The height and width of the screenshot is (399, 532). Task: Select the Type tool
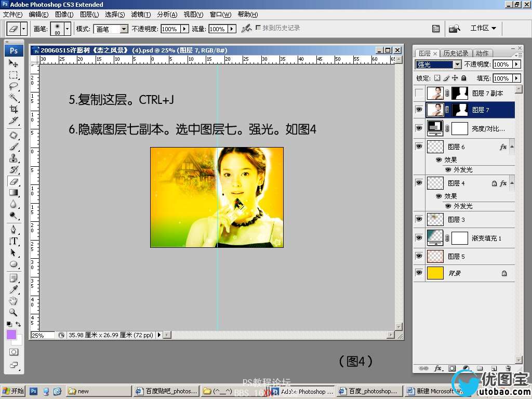13,241
